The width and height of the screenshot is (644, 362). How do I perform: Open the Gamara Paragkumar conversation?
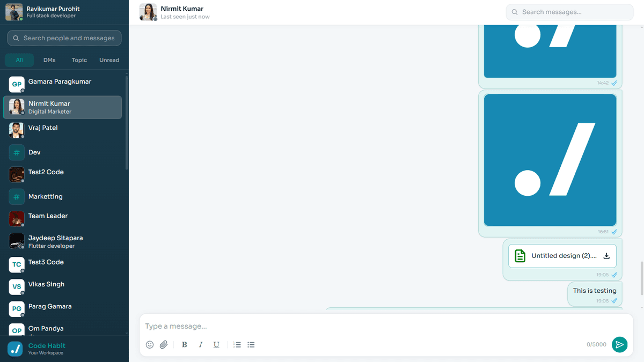(x=62, y=84)
